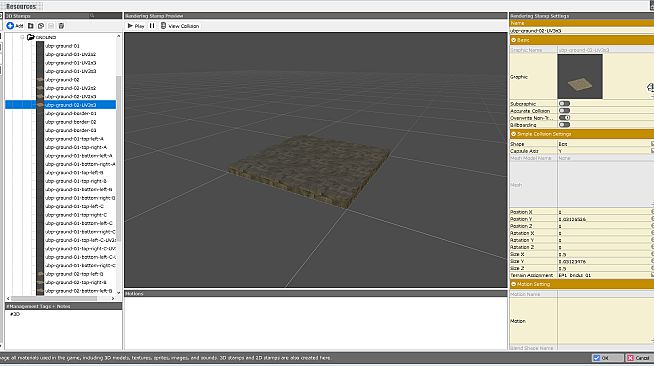Select ubp-ground-01-top-left-A in the tree
654x366 pixels.
[74, 139]
